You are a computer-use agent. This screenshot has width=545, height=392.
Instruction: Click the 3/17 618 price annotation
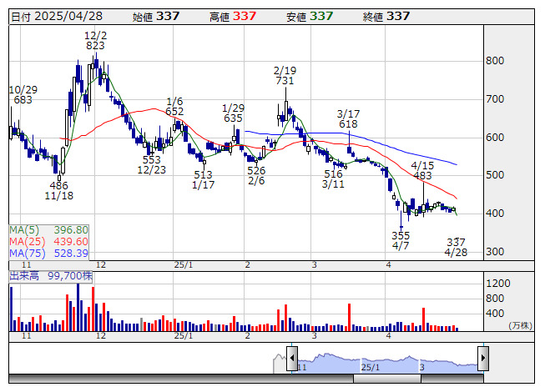(x=348, y=119)
